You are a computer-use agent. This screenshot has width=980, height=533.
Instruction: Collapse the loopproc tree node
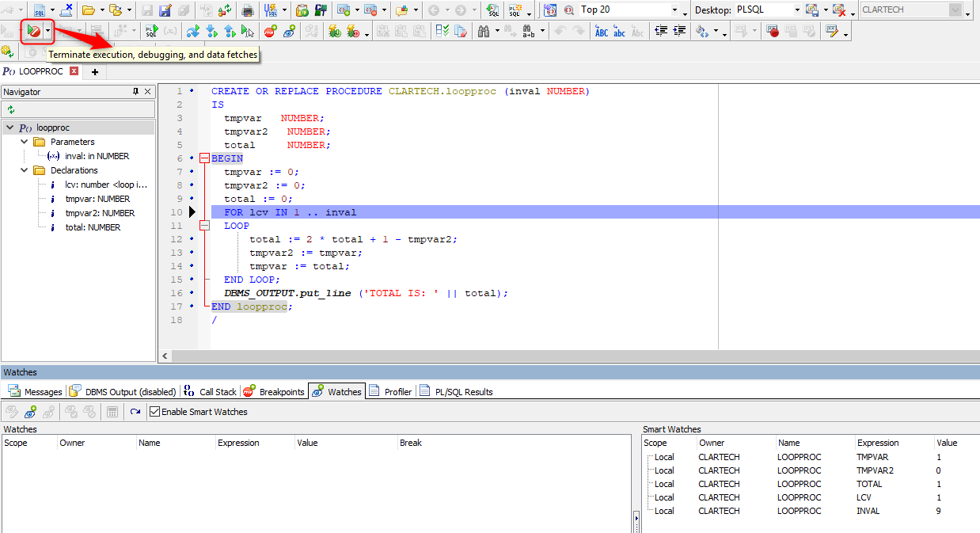click(x=9, y=128)
